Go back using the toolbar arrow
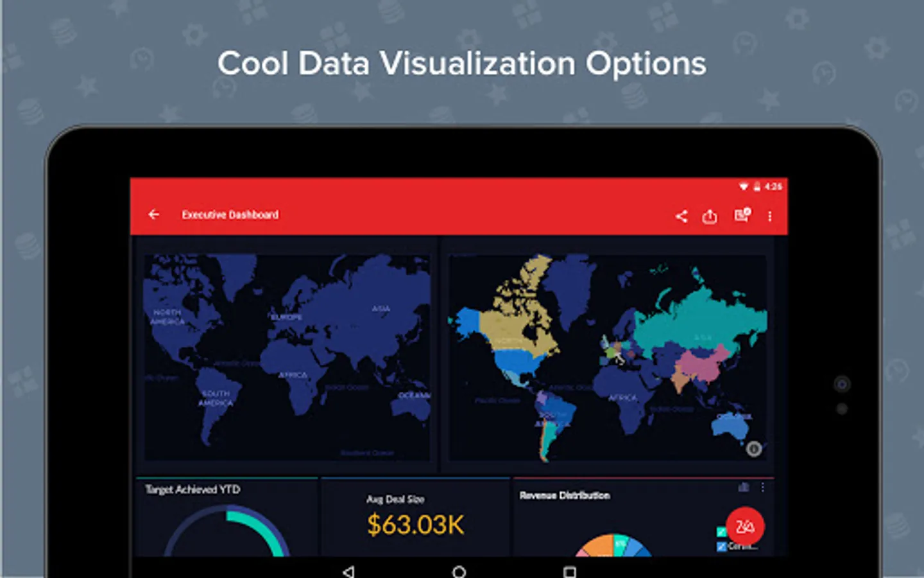 point(154,215)
